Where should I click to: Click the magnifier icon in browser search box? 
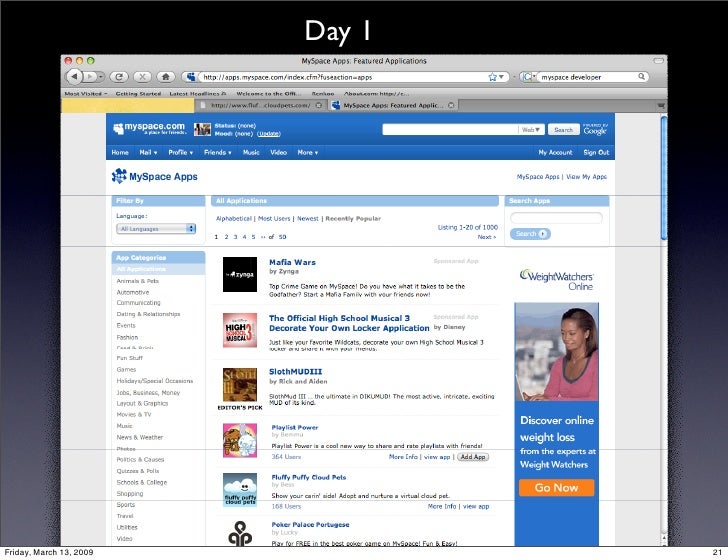(641, 77)
